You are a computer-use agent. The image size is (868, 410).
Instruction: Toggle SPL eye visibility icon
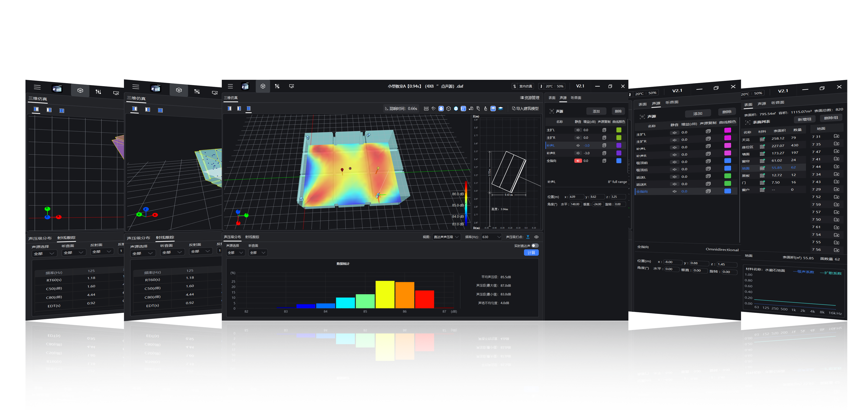536,237
